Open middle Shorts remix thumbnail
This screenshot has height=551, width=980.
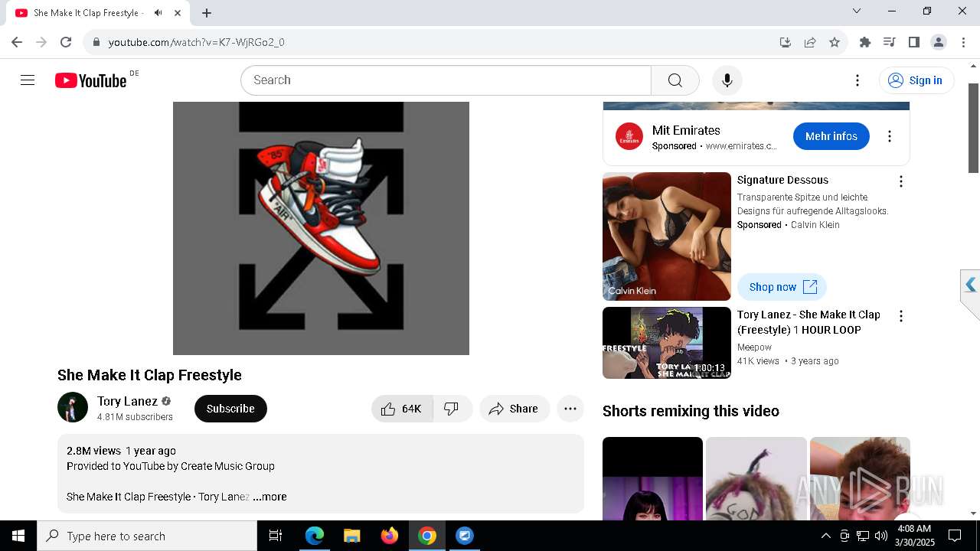tap(756, 478)
